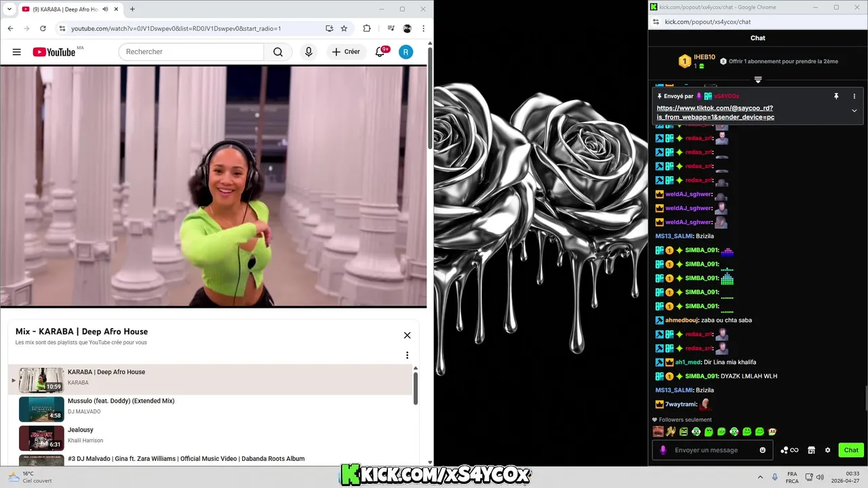Open pinned message three-dot options
The height and width of the screenshot is (488, 868).
(854, 96)
